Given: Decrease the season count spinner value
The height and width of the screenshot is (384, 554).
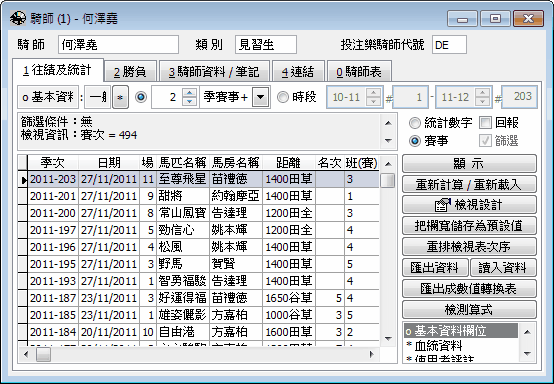Looking at the screenshot, I should point(190,101).
